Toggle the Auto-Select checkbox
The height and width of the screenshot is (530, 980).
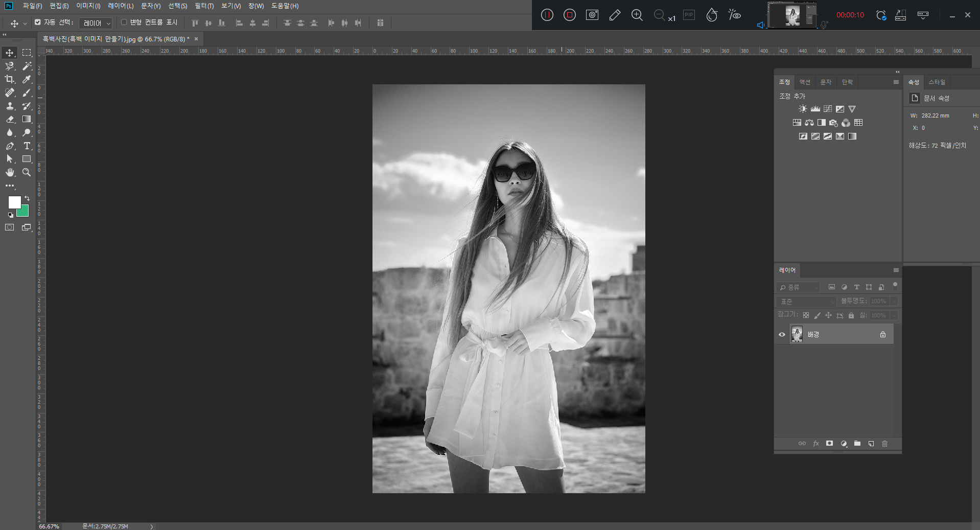point(37,22)
